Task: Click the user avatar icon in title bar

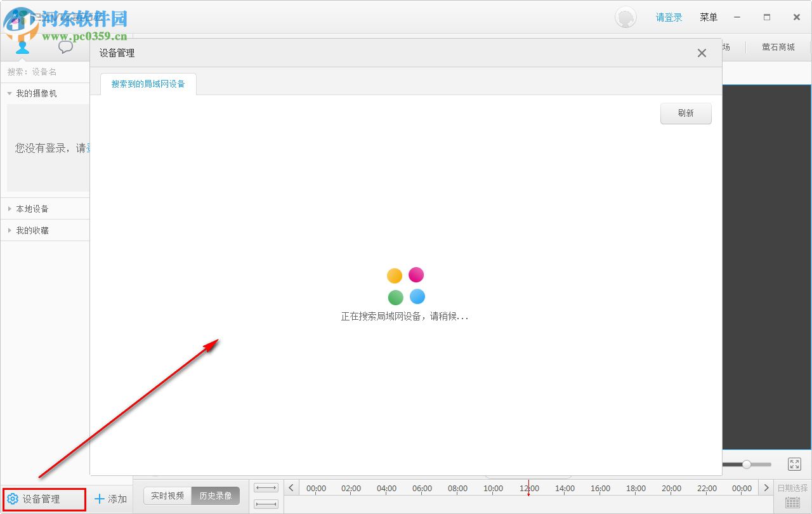Action: 626,17
